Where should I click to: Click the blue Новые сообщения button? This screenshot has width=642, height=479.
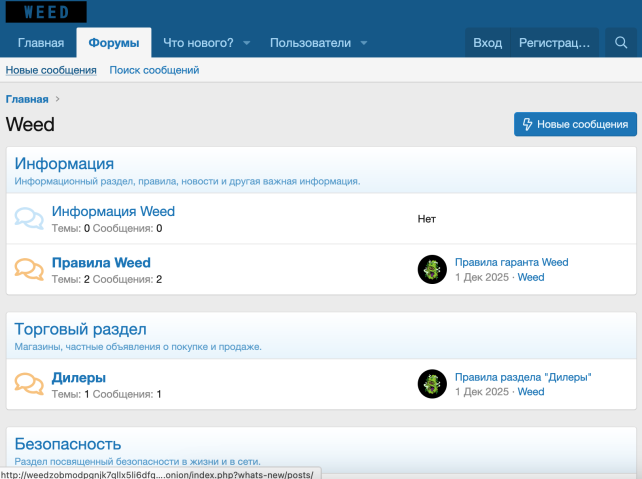click(x=575, y=124)
